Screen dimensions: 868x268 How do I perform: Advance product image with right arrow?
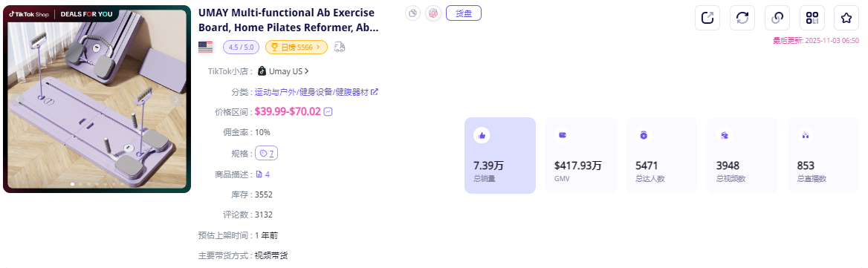pos(175,100)
